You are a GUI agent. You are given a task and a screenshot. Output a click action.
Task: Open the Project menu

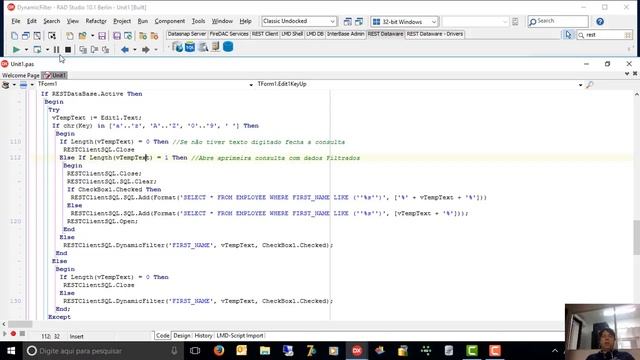pyautogui.click(x=122, y=21)
